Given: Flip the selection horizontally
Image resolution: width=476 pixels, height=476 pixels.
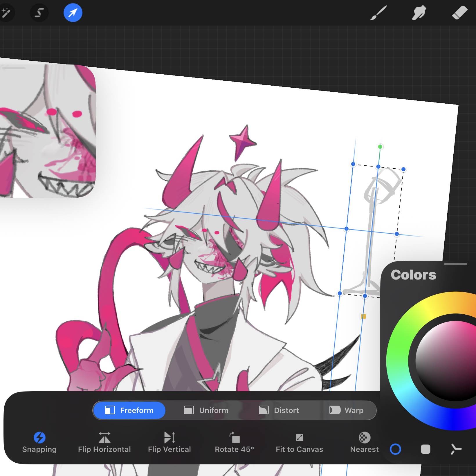Looking at the screenshot, I should pos(104,442).
